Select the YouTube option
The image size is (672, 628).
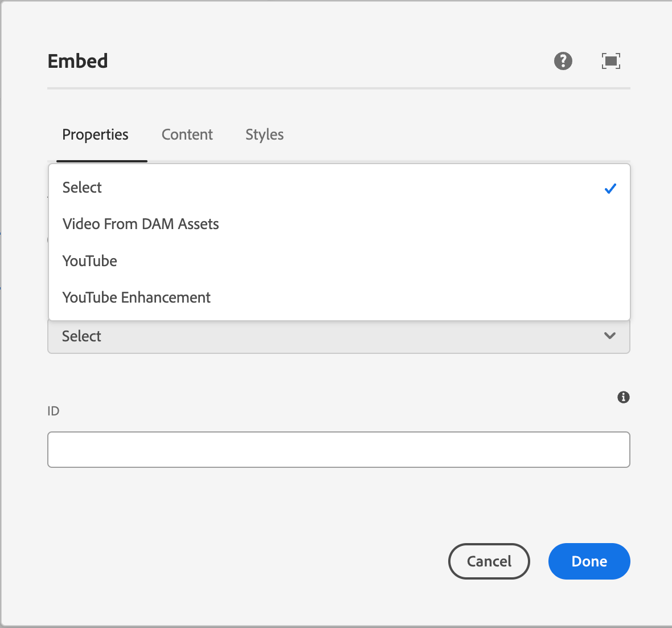(89, 260)
